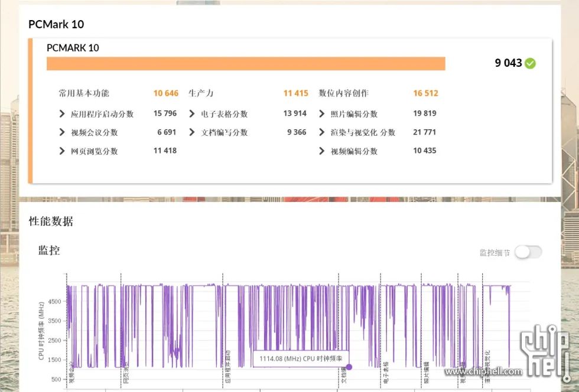Screen dimensions: 579x392
Task: Expand 文档编写分数 row chevron
Action: (192, 132)
